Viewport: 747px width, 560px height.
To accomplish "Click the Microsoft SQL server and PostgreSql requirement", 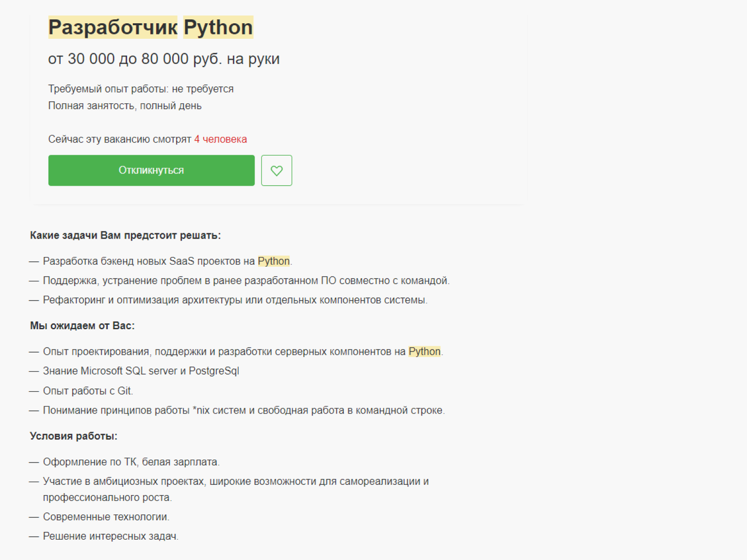I will pyautogui.click(x=141, y=371).
